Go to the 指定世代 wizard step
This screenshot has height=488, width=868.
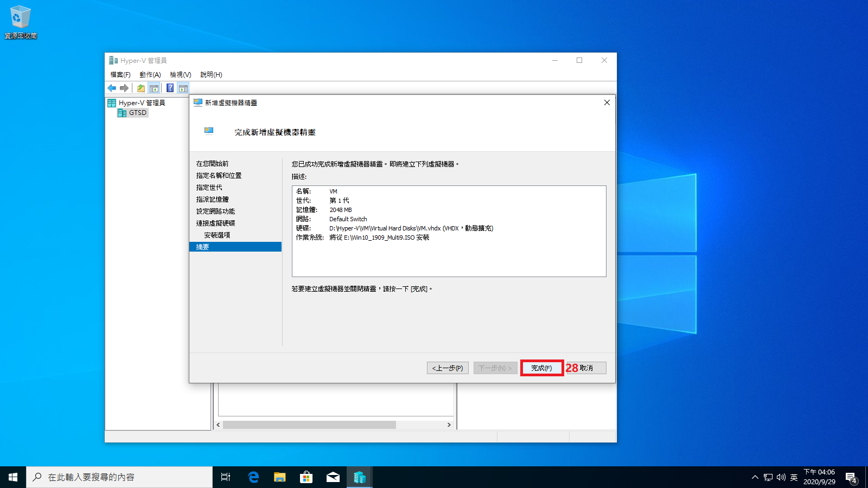click(x=209, y=188)
